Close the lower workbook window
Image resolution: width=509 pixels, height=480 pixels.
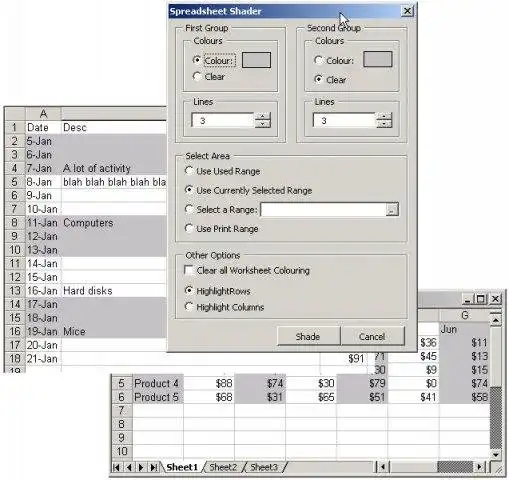(495, 299)
